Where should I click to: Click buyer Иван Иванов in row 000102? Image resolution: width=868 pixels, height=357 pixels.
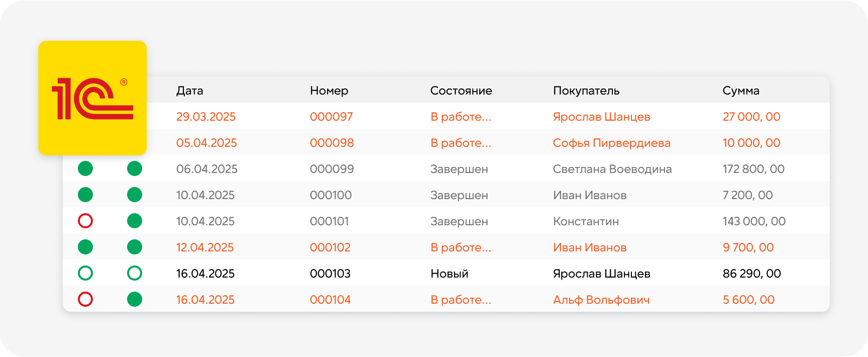coord(590,247)
